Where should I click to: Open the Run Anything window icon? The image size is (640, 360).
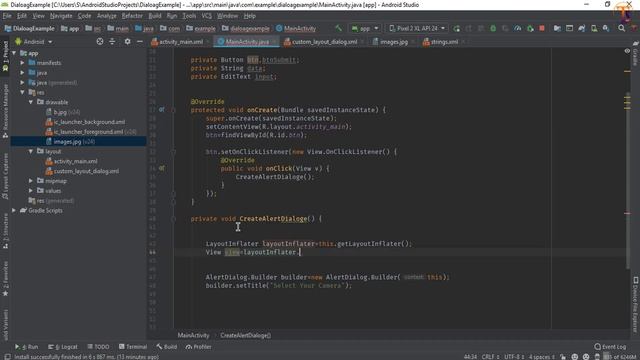[x=569, y=28]
